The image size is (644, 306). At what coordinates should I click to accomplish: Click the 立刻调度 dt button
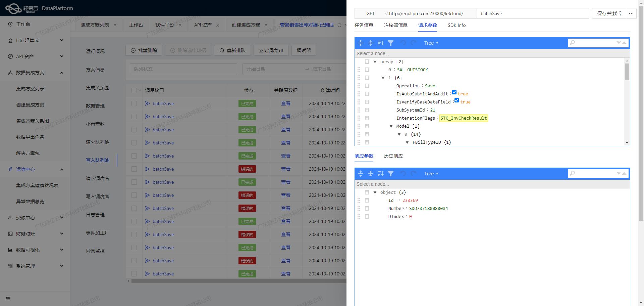coord(271,50)
